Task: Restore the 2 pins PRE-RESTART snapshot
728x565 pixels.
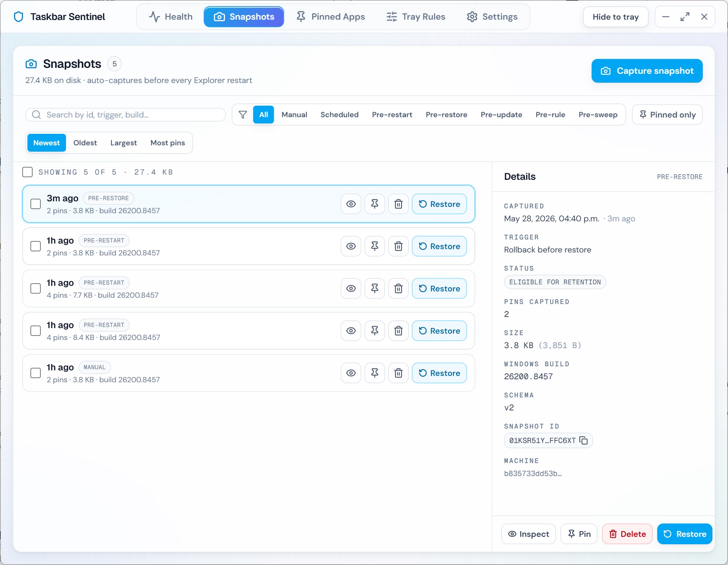Action: pyautogui.click(x=439, y=246)
